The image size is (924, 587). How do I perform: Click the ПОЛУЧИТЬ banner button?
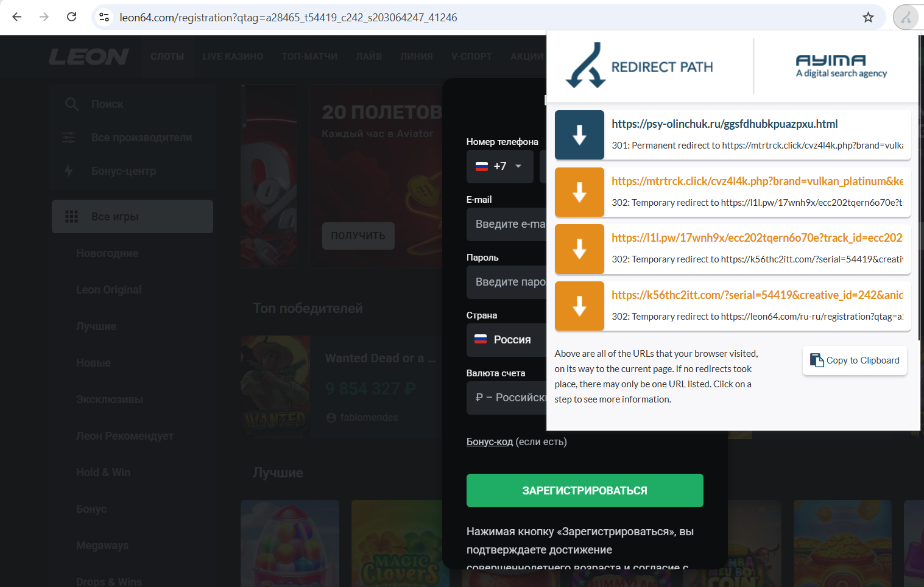pos(358,236)
